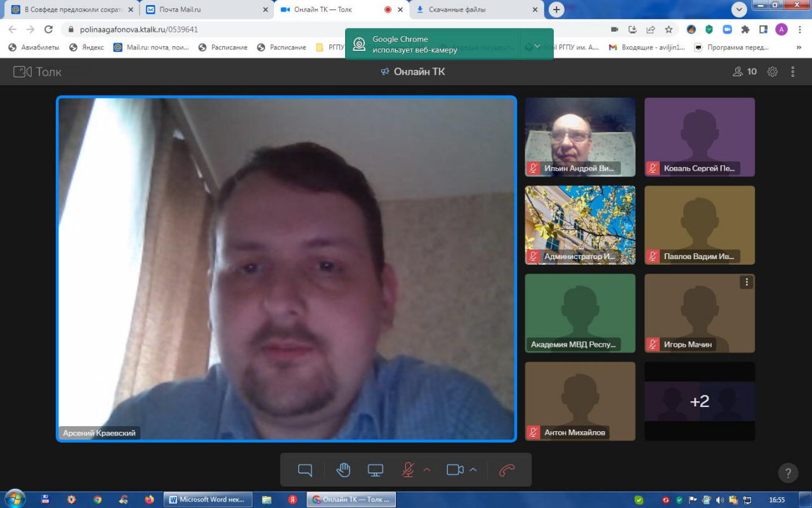Click the help question mark button
This screenshot has height=508, width=812.
pos(788,472)
